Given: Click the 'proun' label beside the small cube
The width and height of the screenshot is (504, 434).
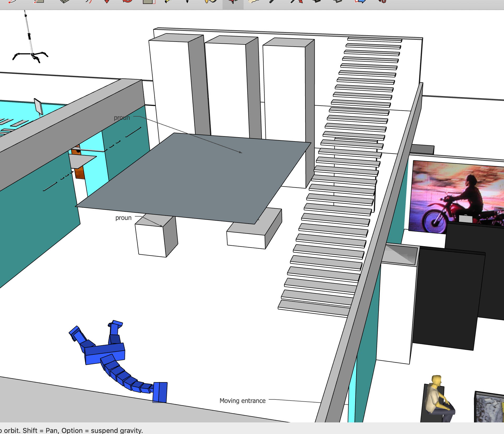Looking at the screenshot, I should pos(123,218).
